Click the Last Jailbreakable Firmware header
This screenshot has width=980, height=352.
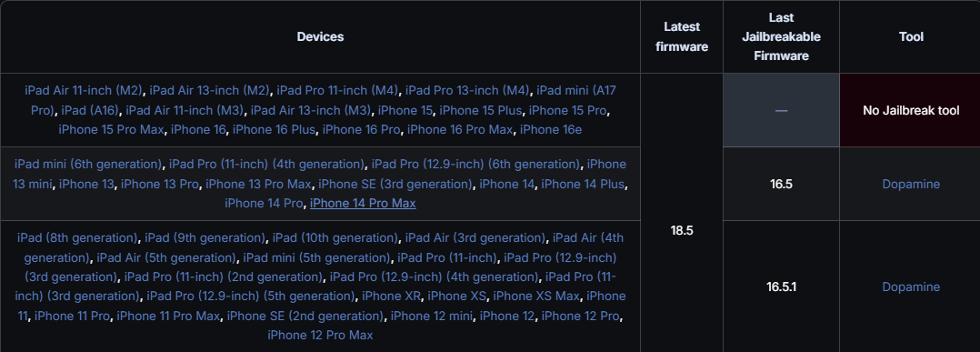781,36
